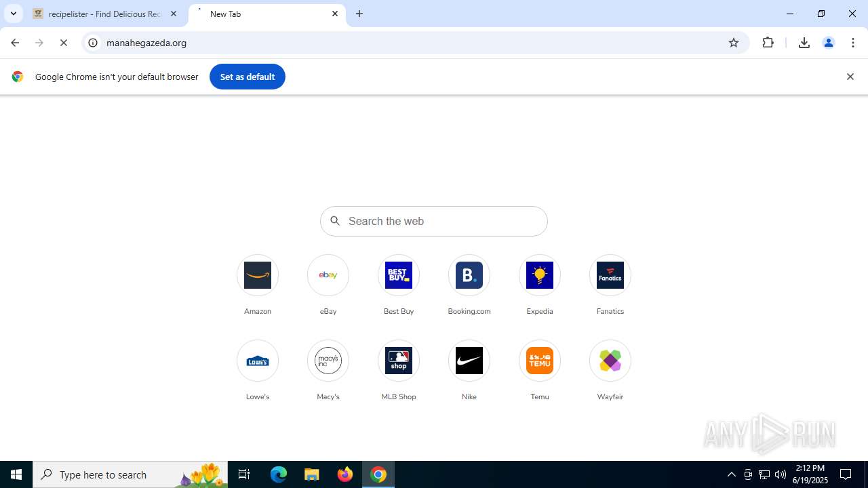Expand the tab search dropdown arrow
Screen dimensions: 868x488
[x=14, y=14]
